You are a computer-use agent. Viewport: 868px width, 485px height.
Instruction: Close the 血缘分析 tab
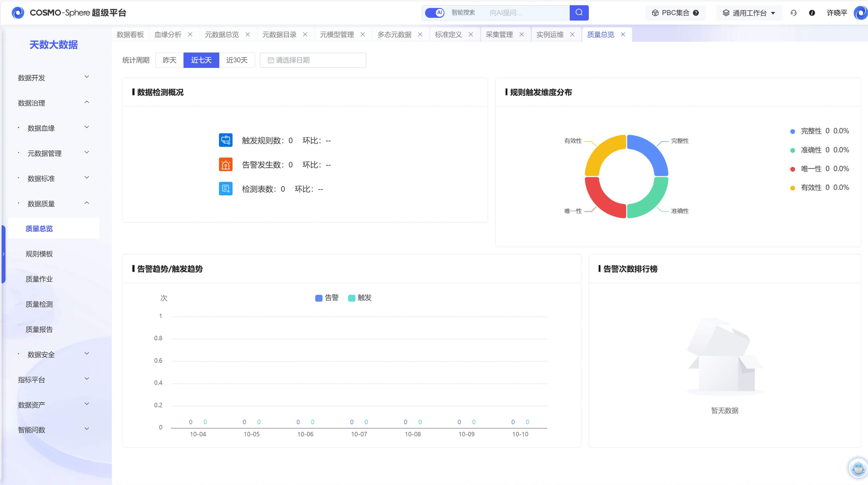pyautogui.click(x=190, y=34)
